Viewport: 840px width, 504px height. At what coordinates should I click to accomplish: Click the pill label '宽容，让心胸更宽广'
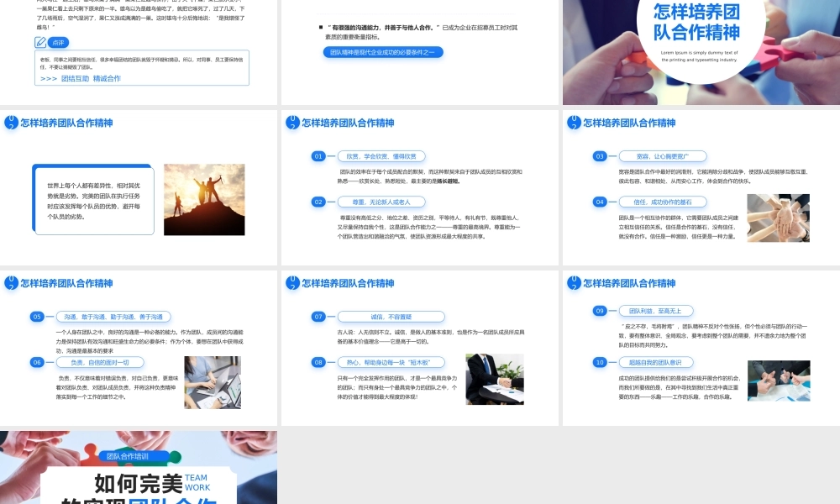[663, 156]
